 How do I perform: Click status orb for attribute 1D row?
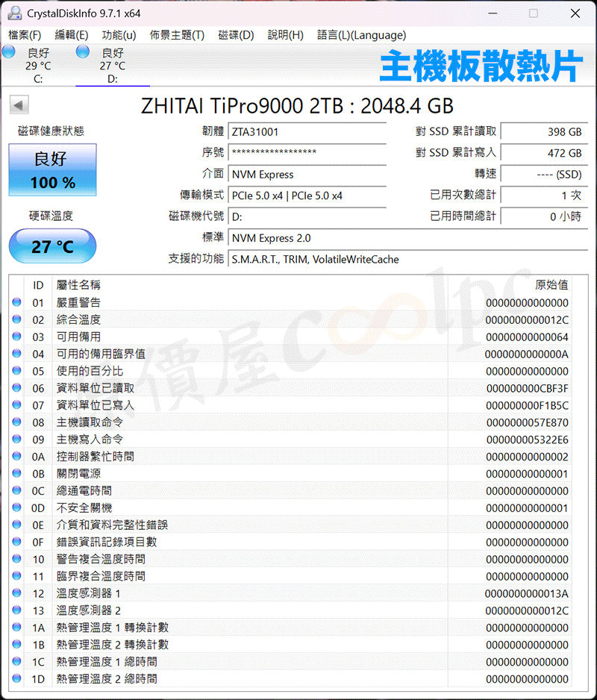pos(17,679)
